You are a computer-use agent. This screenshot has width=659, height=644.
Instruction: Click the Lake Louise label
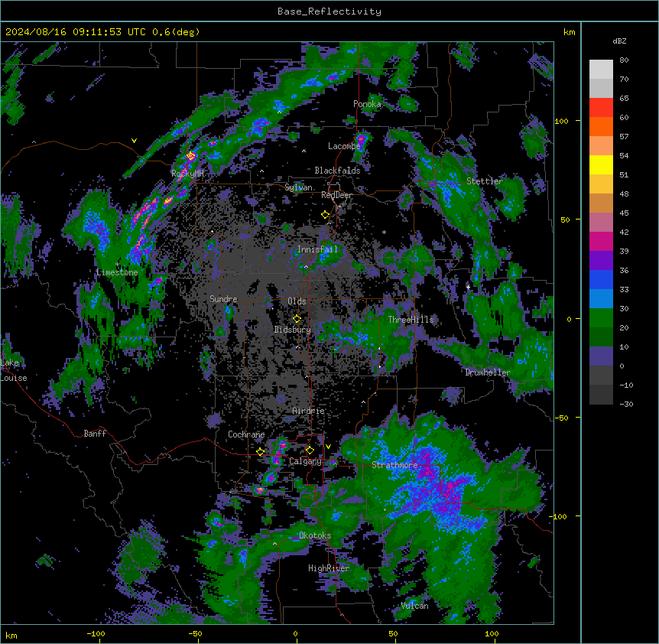14,370
